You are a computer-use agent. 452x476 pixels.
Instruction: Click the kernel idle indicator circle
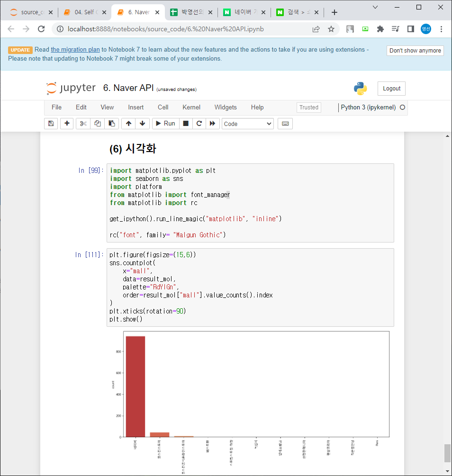[402, 107]
